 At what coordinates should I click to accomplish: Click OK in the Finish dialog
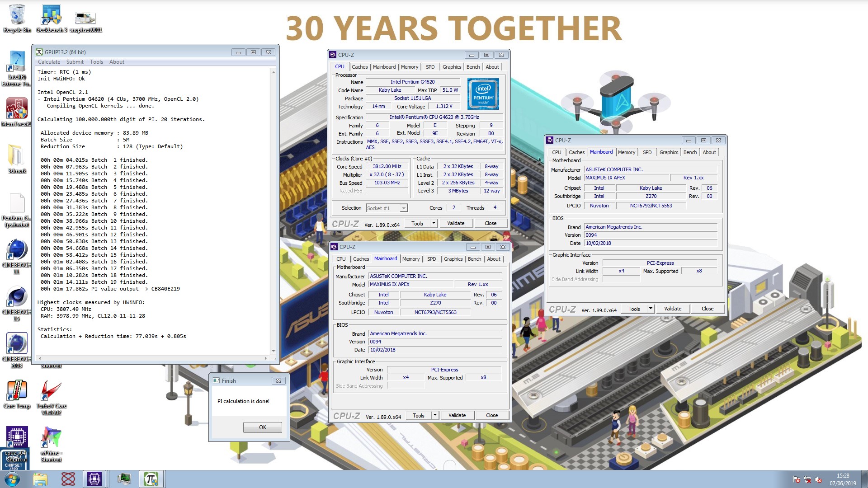click(263, 427)
